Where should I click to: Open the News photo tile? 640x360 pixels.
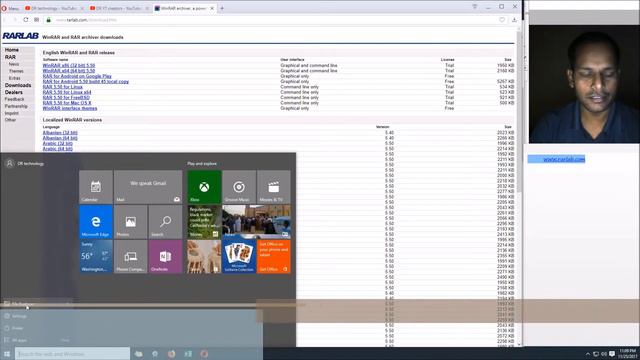click(256, 222)
